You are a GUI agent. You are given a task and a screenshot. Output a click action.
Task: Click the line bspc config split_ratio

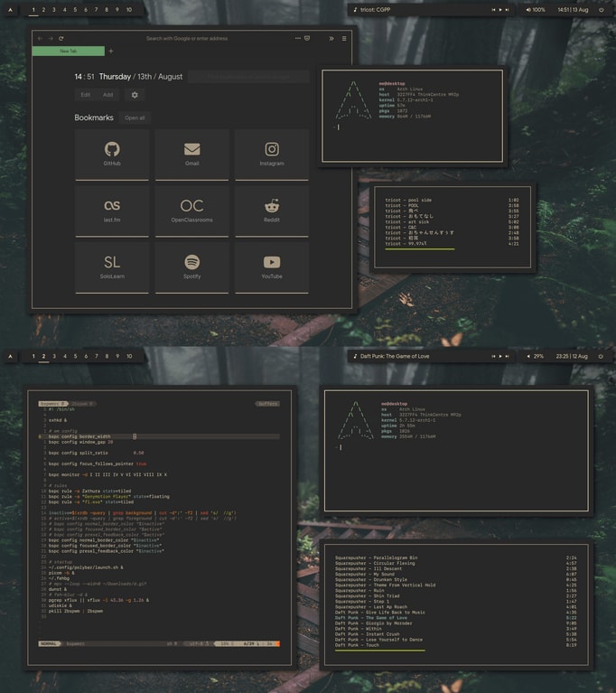click(97, 453)
